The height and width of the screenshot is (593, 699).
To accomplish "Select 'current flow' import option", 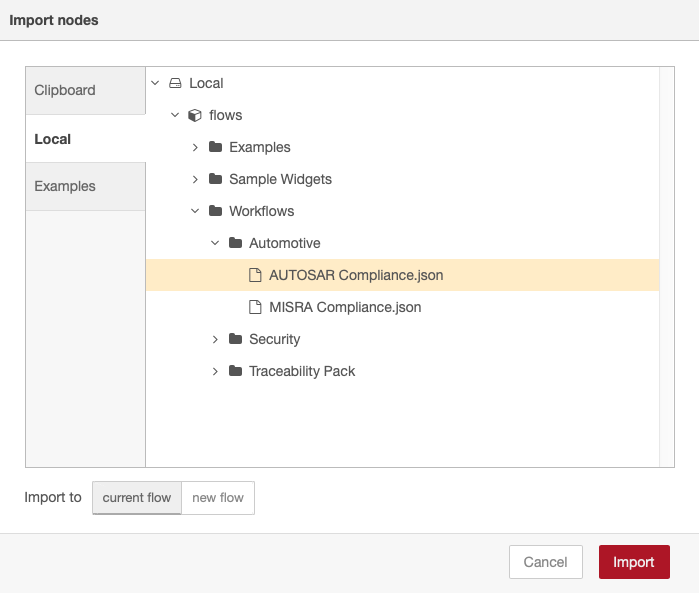I will [137, 498].
